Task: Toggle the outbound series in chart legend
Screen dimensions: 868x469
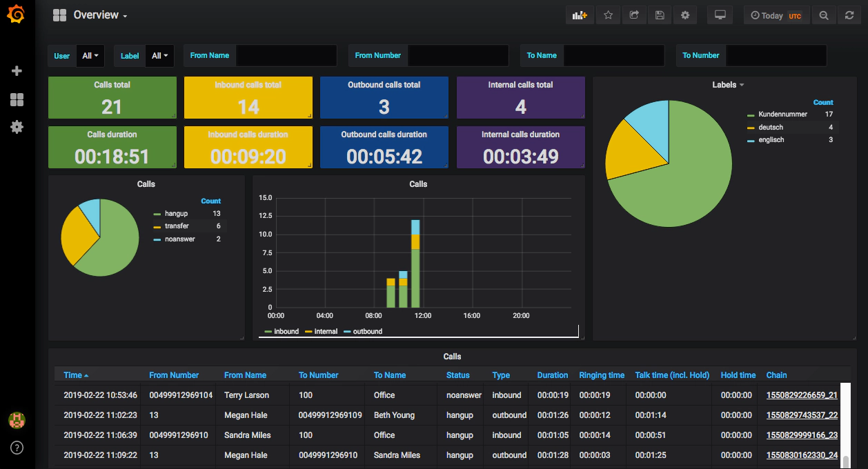Action: click(367, 332)
